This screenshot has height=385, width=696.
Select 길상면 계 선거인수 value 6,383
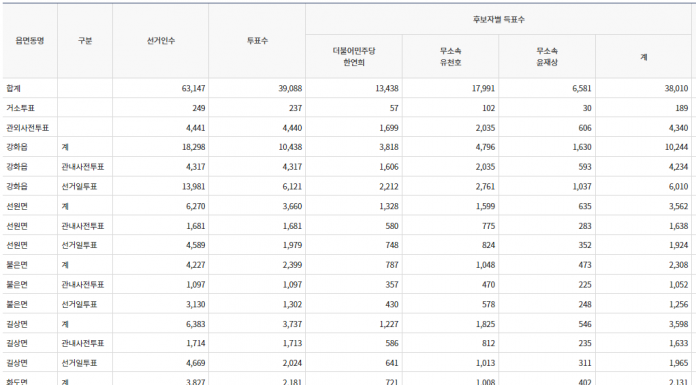click(x=195, y=324)
